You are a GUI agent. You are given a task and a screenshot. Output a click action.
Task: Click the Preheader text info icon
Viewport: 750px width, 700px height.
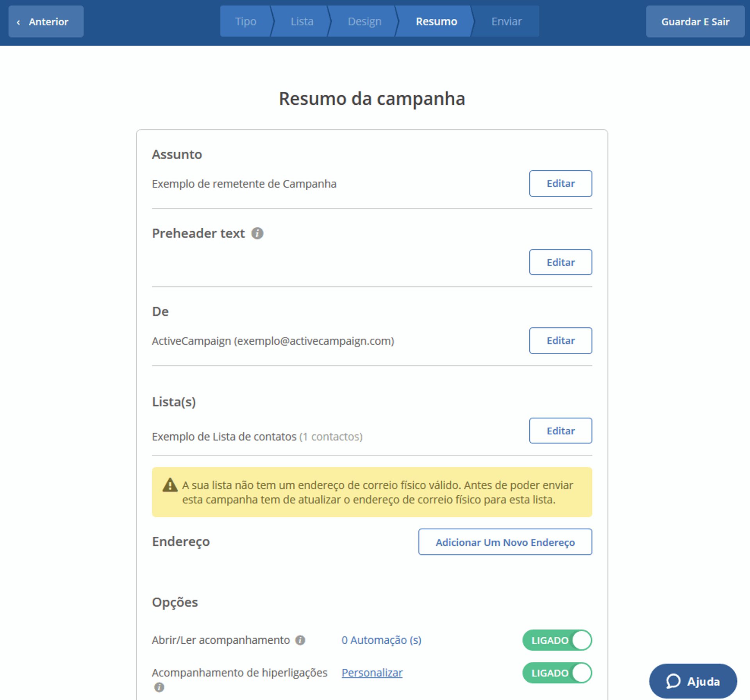[257, 233]
